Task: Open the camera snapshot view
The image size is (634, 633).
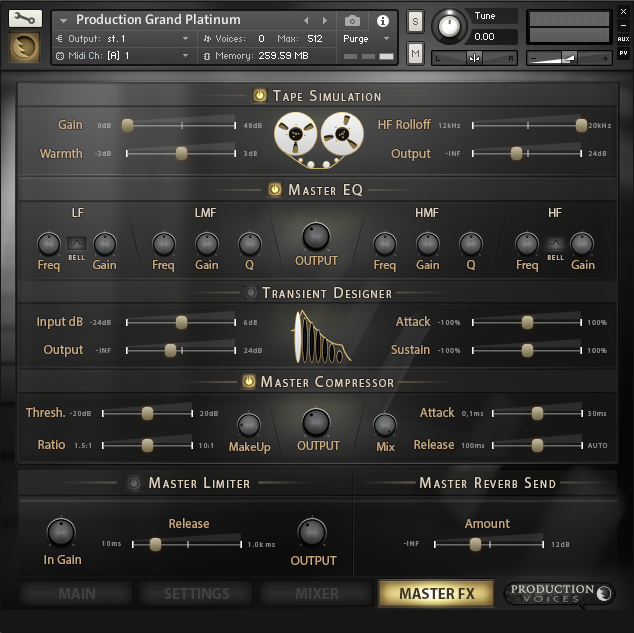Action: click(x=352, y=21)
